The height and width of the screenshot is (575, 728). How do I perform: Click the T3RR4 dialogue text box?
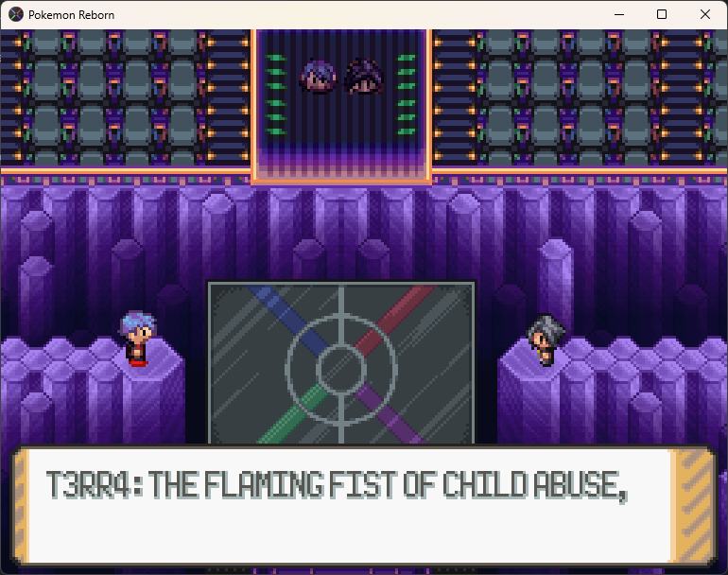coord(364,506)
